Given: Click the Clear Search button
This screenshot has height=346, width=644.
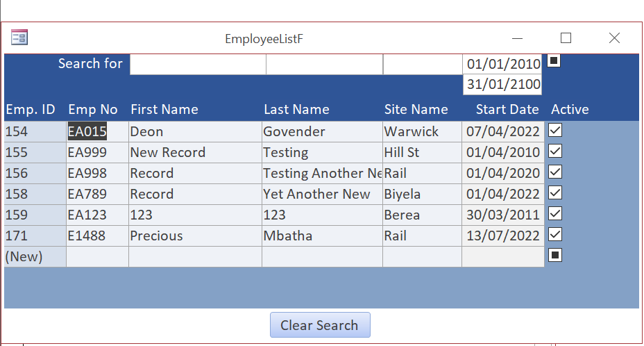Looking at the screenshot, I should point(320,325).
